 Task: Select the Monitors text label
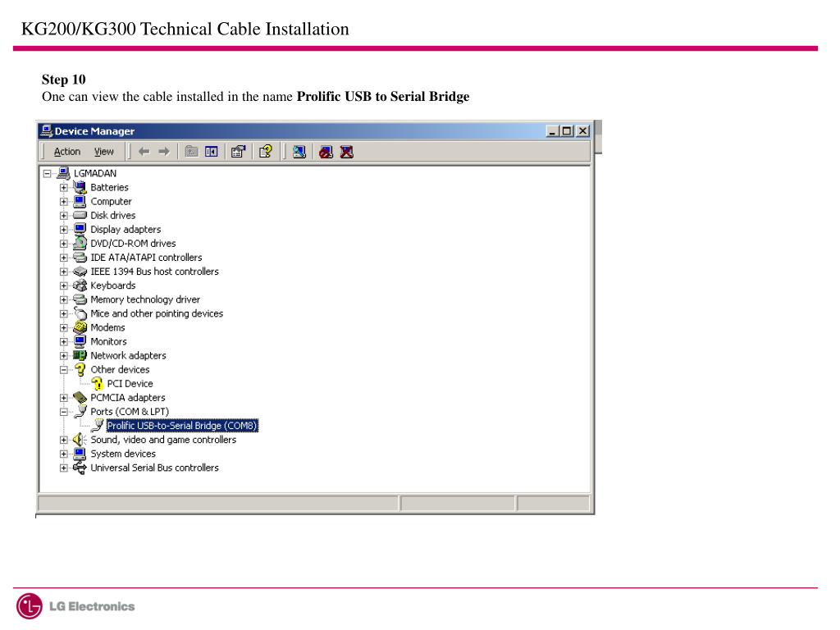point(109,342)
